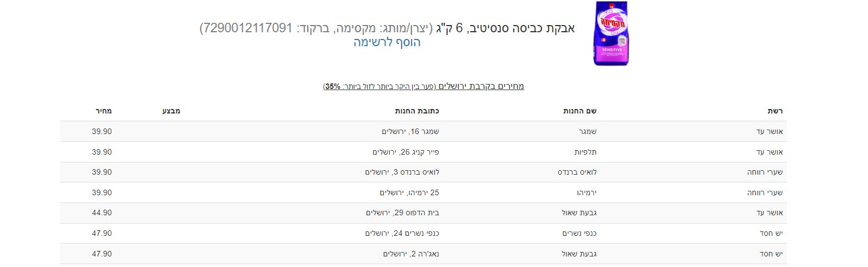Click the 44.90 price cell
This screenshot has width=868, height=267.
pyautogui.click(x=102, y=213)
